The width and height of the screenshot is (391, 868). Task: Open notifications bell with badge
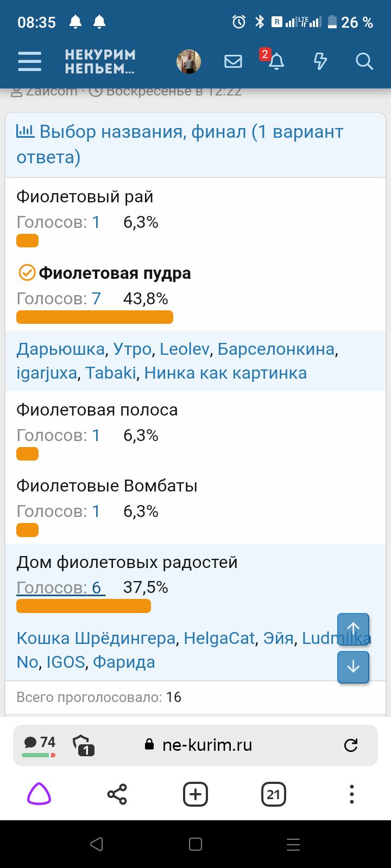(276, 61)
